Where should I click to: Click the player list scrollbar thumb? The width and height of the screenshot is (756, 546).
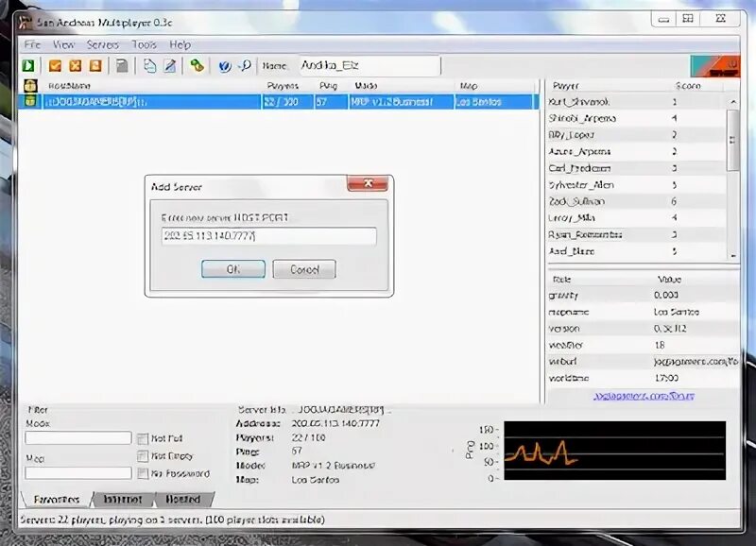pyautogui.click(x=733, y=140)
